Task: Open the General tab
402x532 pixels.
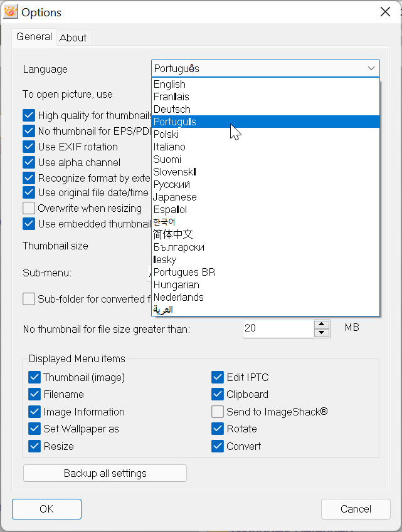Action: (x=34, y=37)
